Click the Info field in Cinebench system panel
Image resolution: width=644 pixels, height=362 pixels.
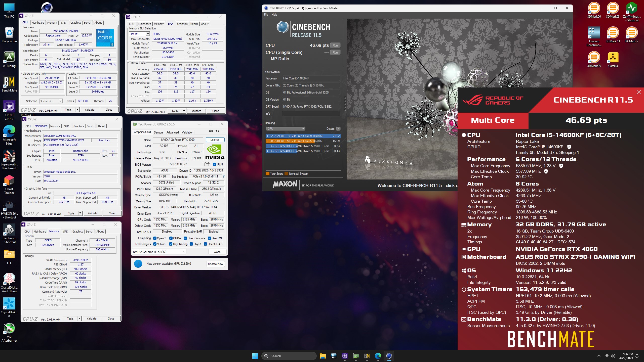pyautogui.click(x=311, y=114)
